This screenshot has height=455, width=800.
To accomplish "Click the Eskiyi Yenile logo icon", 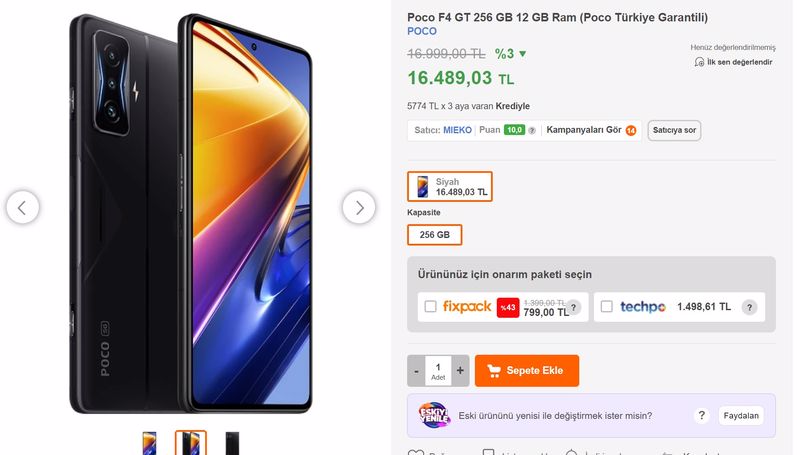I will coord(434,415).
